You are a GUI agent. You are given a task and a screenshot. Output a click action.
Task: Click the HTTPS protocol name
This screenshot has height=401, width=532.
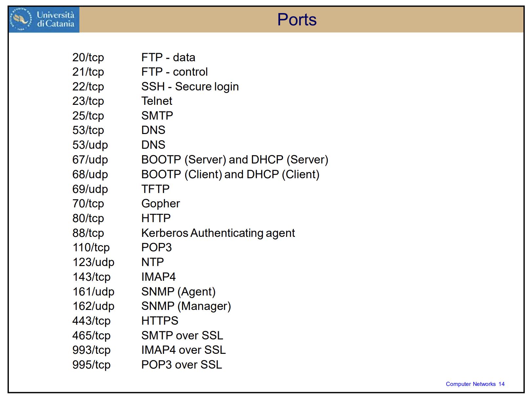click(159, 321)
